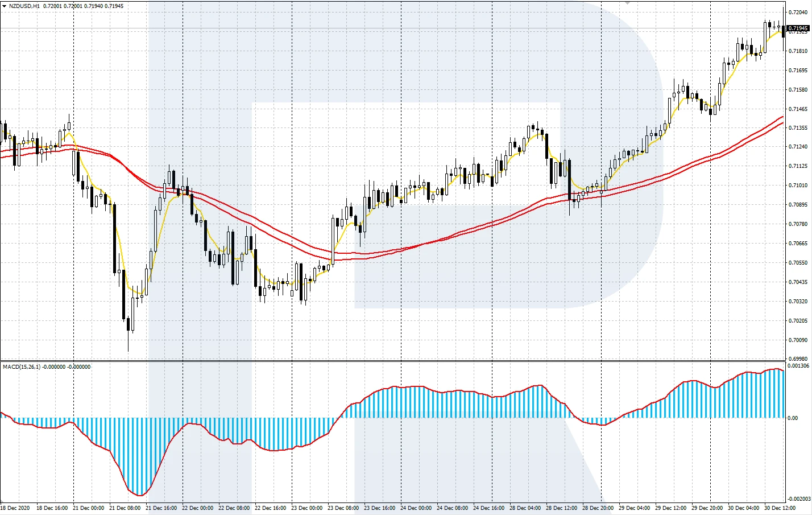This screenshot has width=812, height=515.
Task: Click time axis label 30 Dec 04:00
Action: (744, 508)
